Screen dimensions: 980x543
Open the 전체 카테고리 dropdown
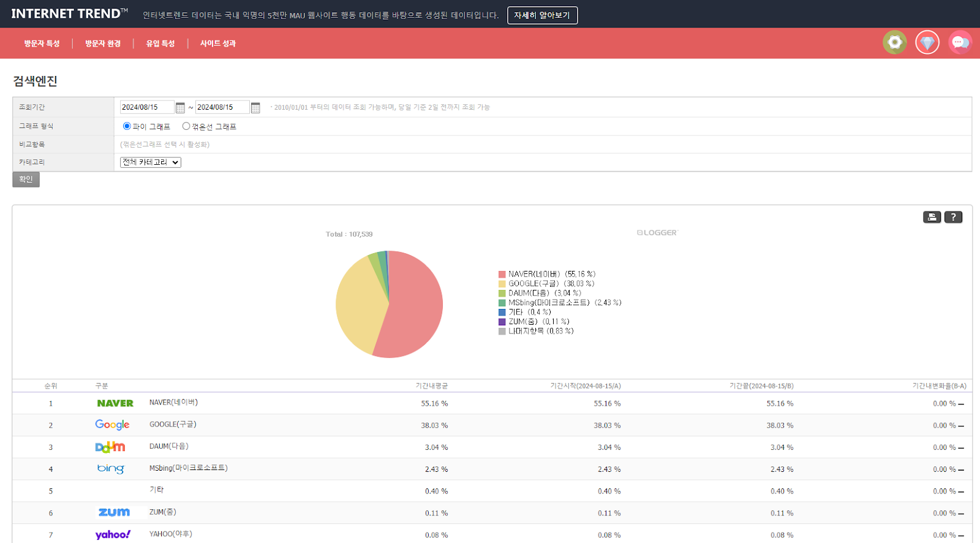151,162
